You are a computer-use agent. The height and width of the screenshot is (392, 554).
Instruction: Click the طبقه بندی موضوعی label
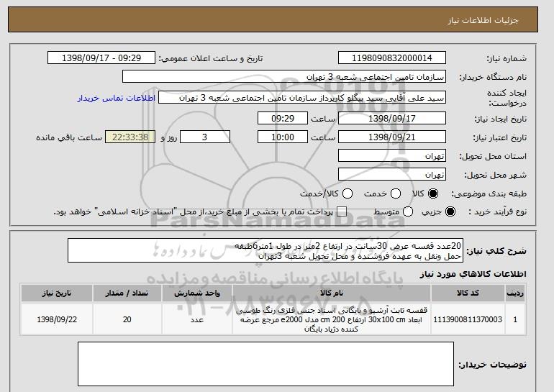[489, 194]
